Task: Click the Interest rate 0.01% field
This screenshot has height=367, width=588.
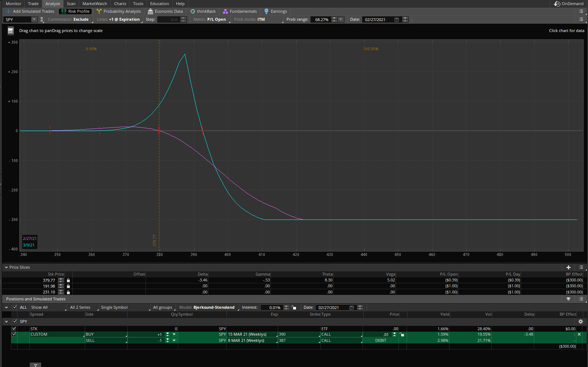Action: [271, 308]
